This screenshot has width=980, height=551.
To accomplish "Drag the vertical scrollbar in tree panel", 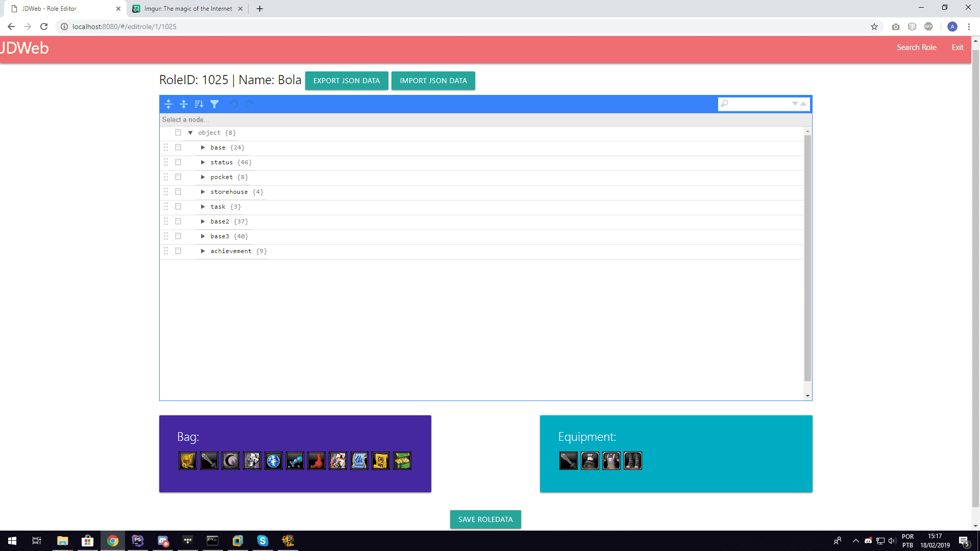I will (807, 262).
